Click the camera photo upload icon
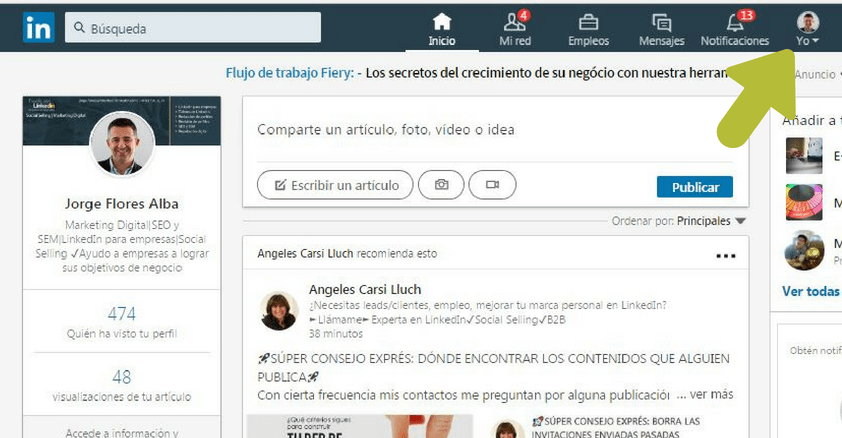Image resolution: width=842 pixels, height=438 pixels. click(441, 185)
